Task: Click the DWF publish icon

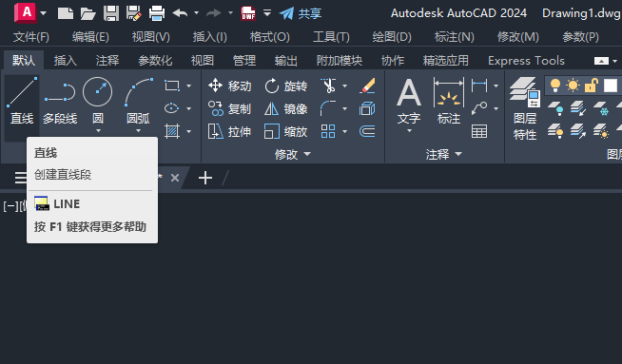Action: (x=248, y=13)
